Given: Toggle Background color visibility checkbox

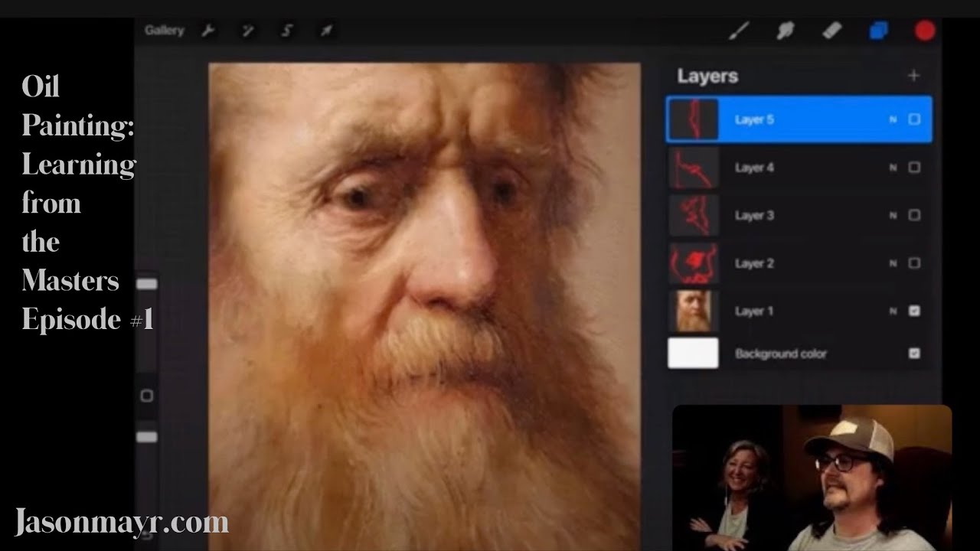Looking at the screenshot, I should 914,354.
